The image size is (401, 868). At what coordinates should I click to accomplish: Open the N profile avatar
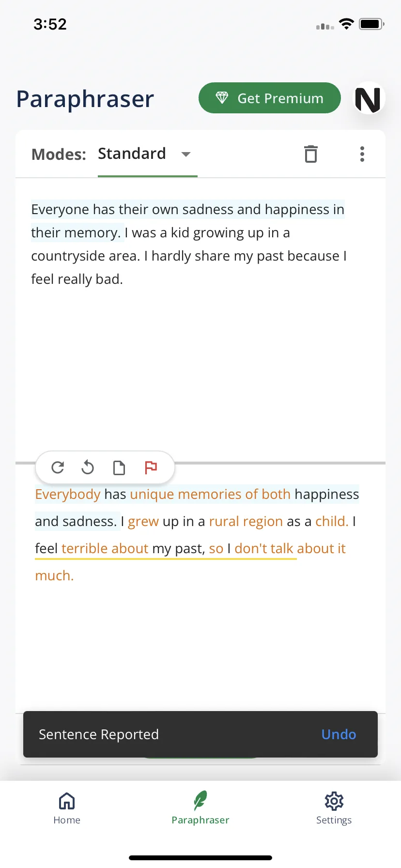[x=368, y=99]
